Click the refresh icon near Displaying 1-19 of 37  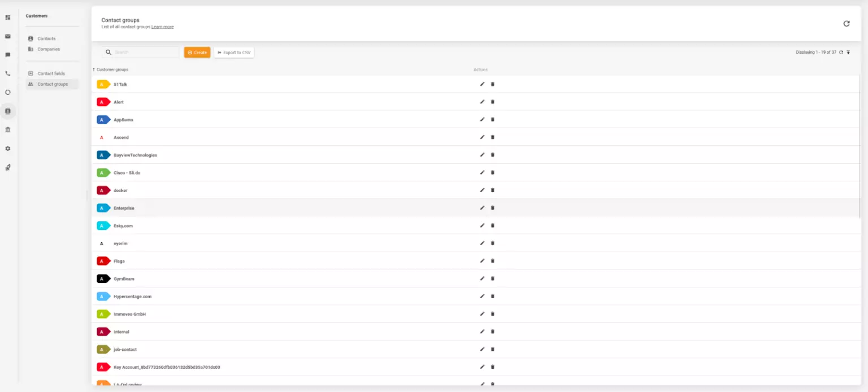[x=841, y=52]
